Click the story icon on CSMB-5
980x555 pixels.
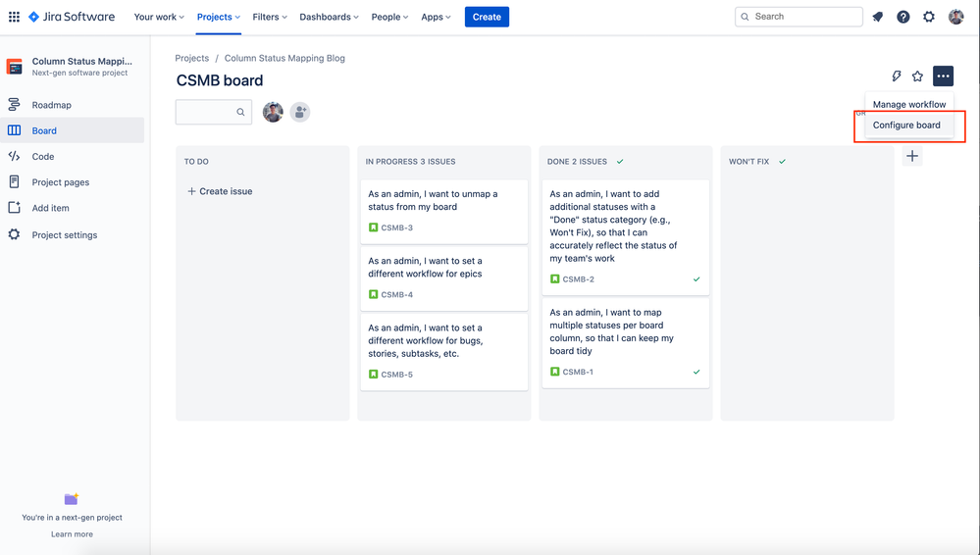tap(373, 375)
